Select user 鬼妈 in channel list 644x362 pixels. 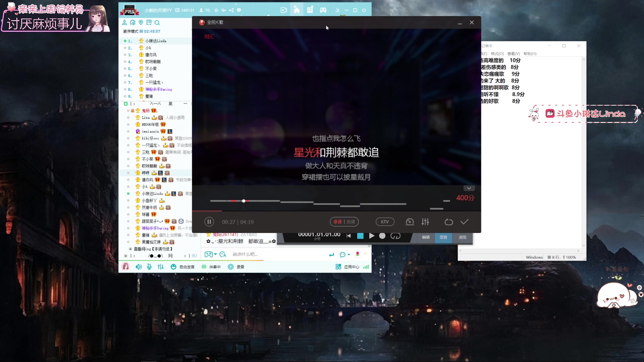145,111
